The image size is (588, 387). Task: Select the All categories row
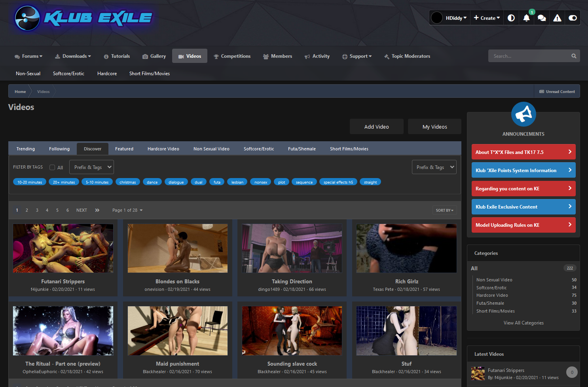(x=524, y=268)
